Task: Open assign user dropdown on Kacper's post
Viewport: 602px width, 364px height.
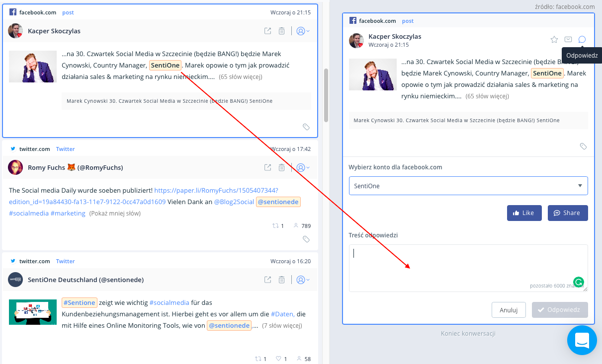Action: [302, 31]
